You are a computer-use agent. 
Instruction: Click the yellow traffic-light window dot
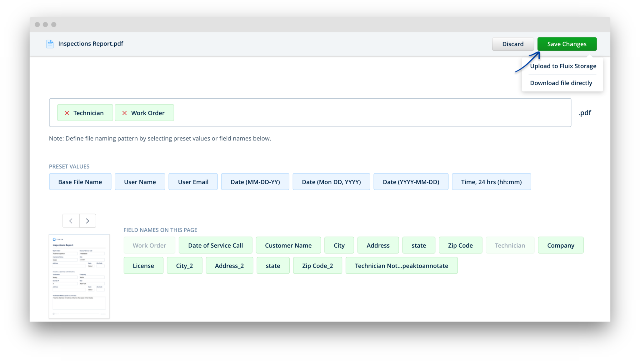pos(46,24)
